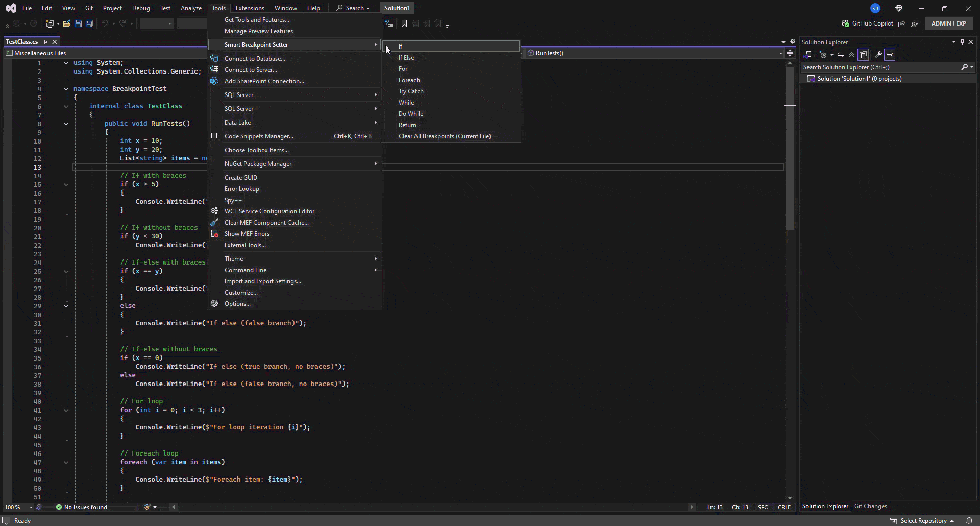Image resolution: width=980 pixels, height=526 pixels.
Task: Click the Undo arrow icon
Action: [105, 23]
